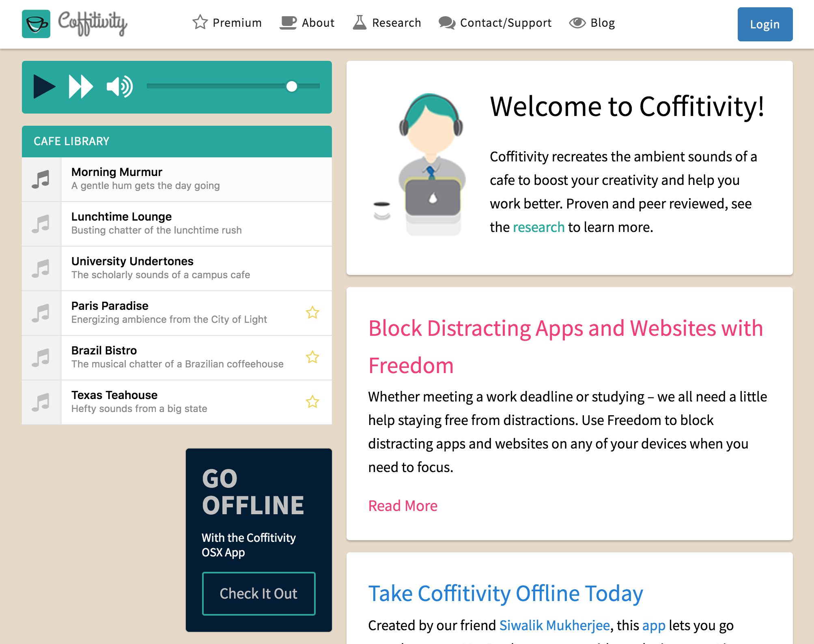Image resolution: width=814 pixels, height=644 pixels.
Task: Click the fast-forward skip icon
Action: [80, 86]
